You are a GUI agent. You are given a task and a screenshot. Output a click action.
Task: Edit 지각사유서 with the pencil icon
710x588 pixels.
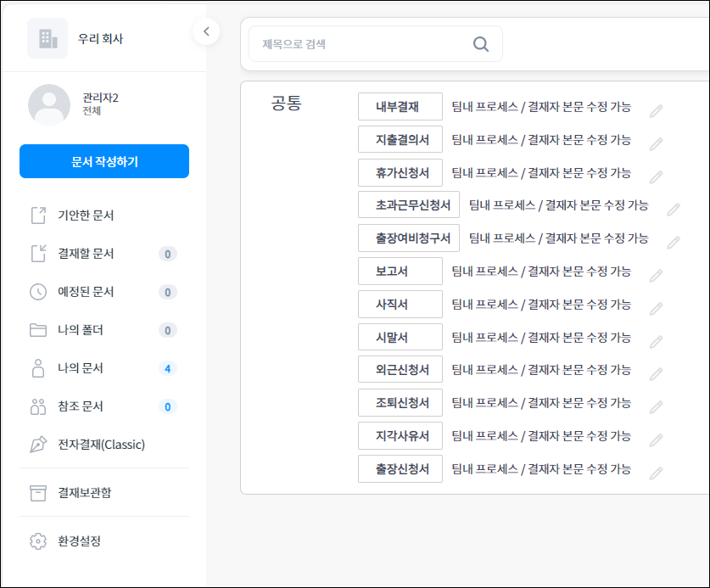pyautogui.click(x=656, y=440)
